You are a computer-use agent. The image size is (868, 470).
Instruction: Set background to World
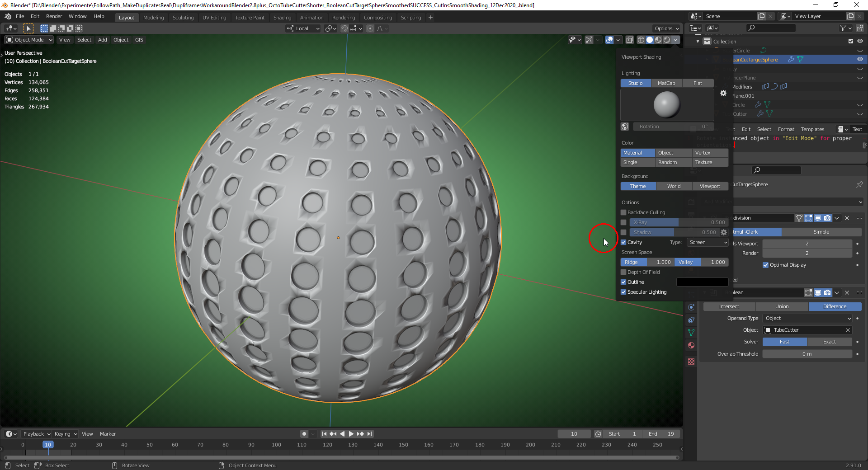coord(674,186)
